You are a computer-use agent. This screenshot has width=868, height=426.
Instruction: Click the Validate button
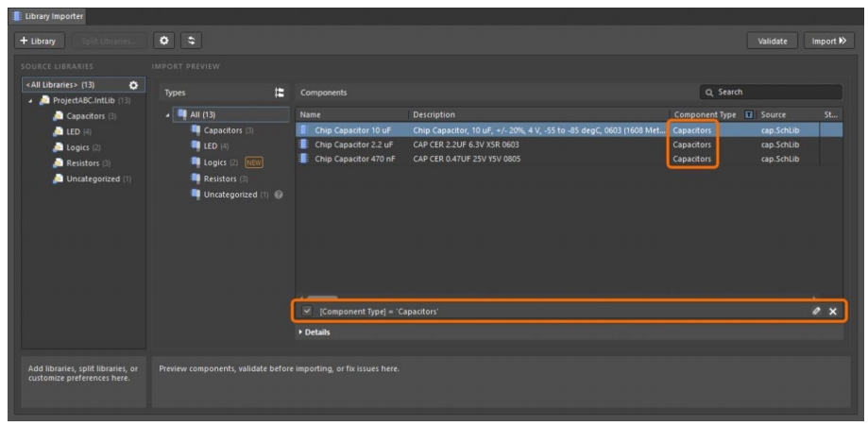(773, 41)
